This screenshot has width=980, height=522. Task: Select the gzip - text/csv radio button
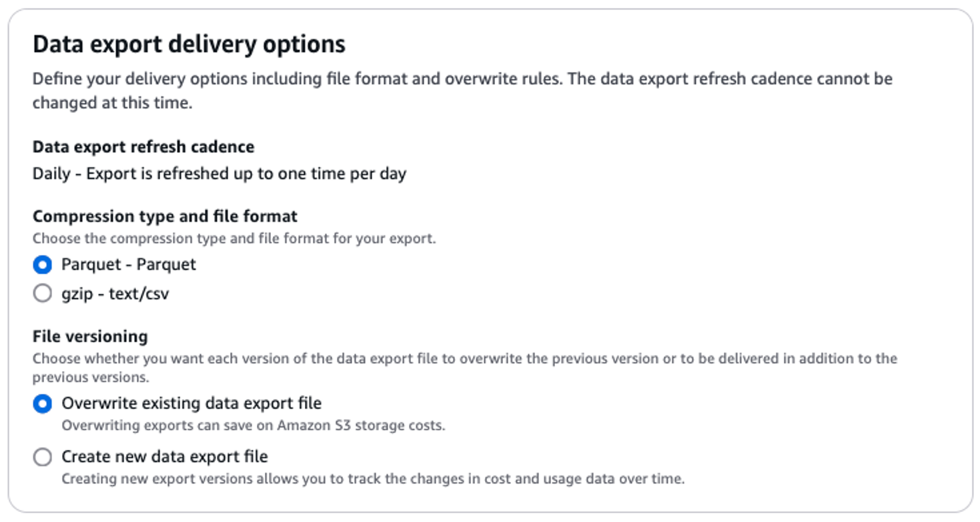coord(42,293)
